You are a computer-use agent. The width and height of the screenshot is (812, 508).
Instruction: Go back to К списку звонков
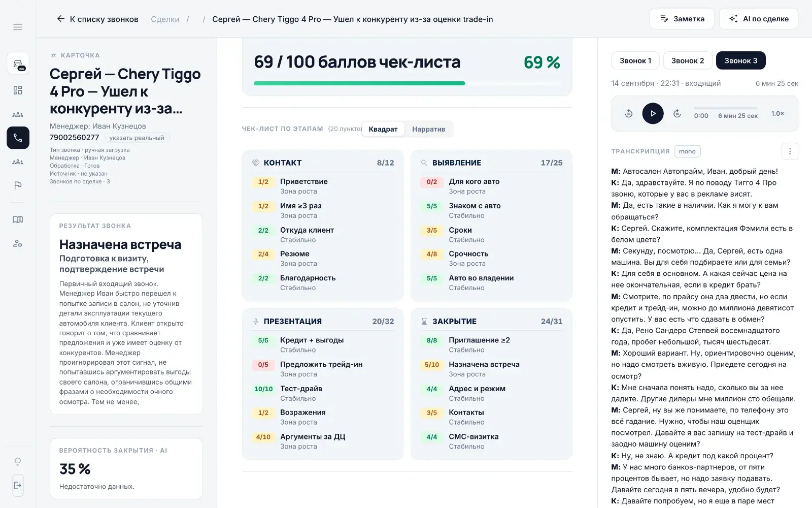97,19
